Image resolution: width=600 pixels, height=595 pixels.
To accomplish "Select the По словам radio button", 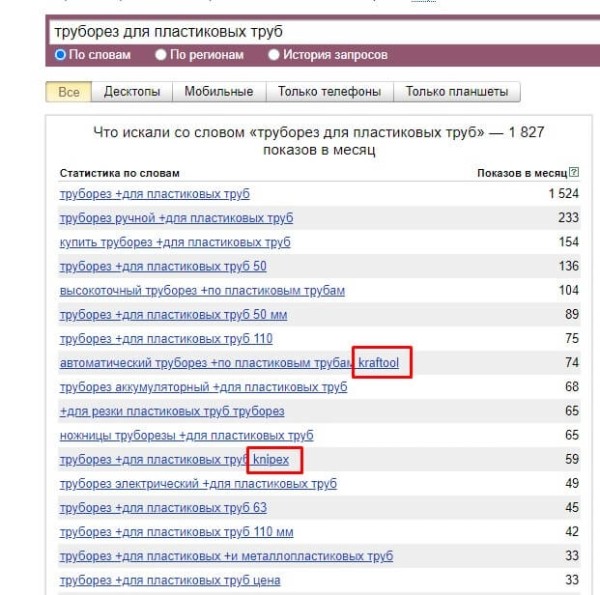I will (61, 55).
